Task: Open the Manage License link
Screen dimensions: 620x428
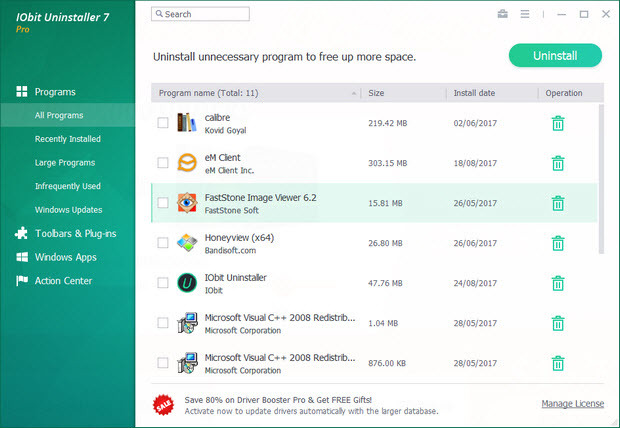Action: pos(573,403)
